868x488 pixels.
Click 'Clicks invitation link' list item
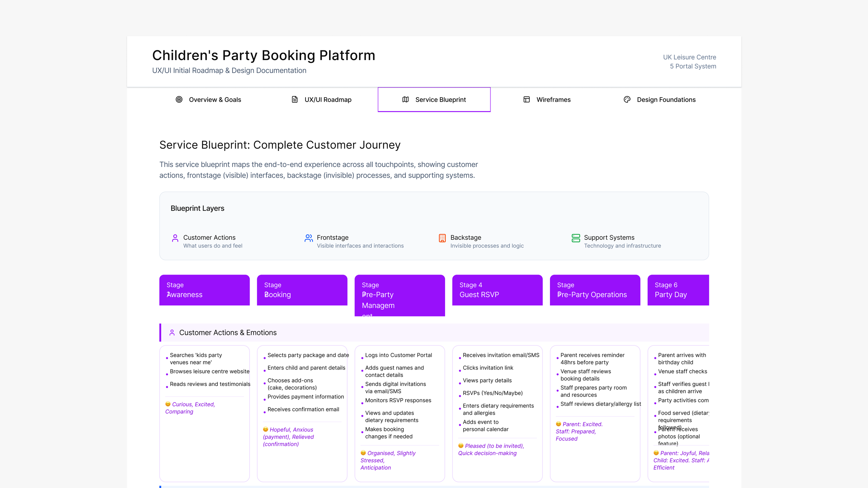click(488, 368)
